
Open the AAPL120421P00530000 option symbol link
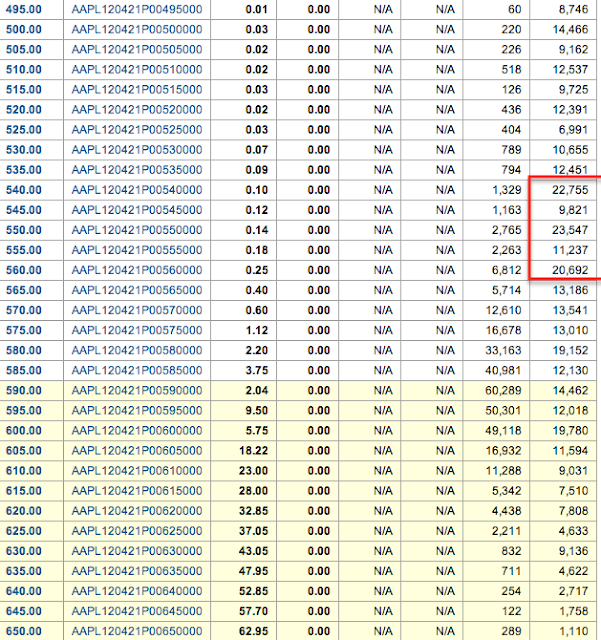pos(137,150)
